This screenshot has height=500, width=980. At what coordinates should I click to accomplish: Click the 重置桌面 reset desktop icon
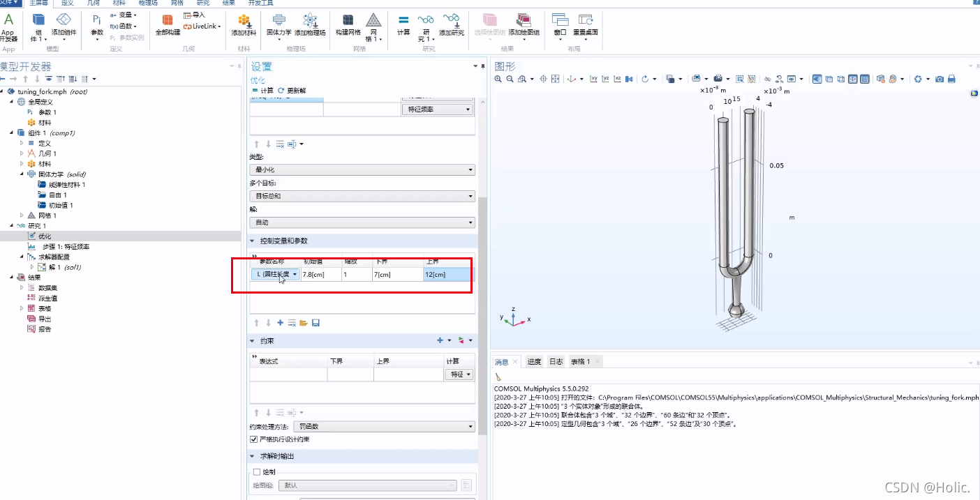tap(586, 25)
